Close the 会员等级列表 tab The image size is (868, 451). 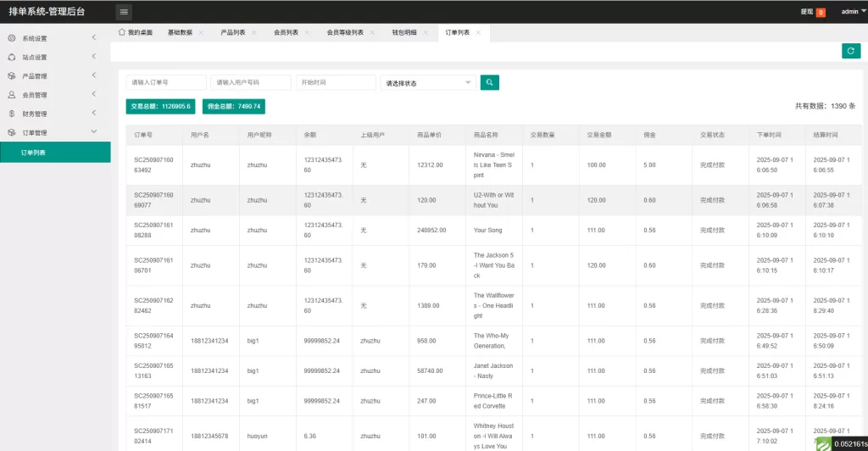tap(372, 32)
